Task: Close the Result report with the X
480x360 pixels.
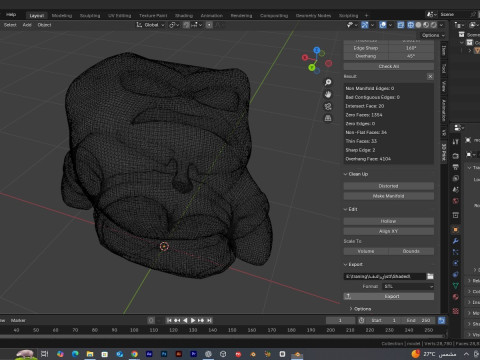Action: pos(430,76)
